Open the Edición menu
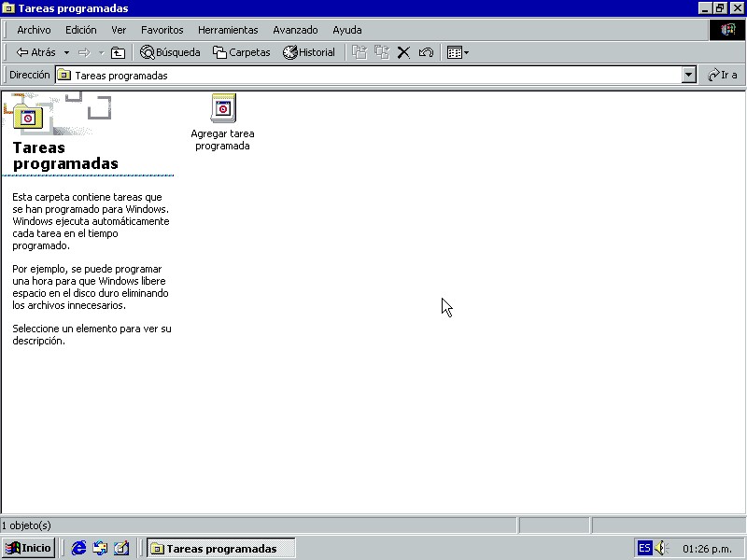Viewport: 747px width, 560px height. tap(81, 30)
